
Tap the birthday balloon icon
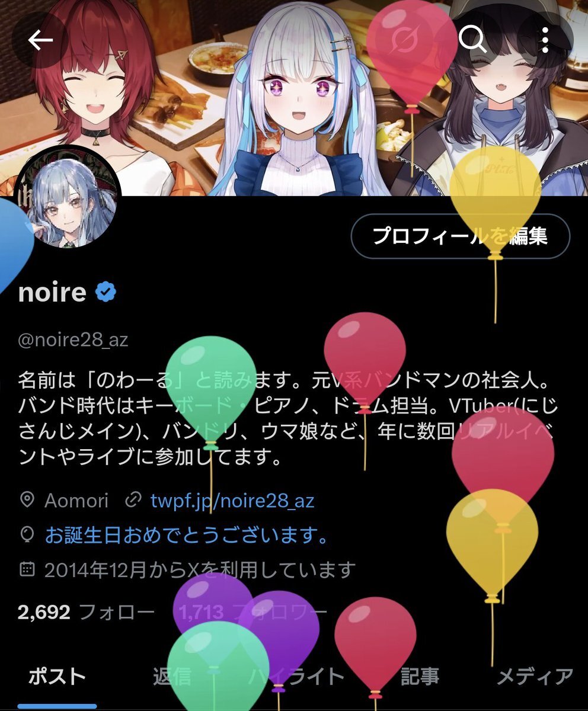[27, 536]
